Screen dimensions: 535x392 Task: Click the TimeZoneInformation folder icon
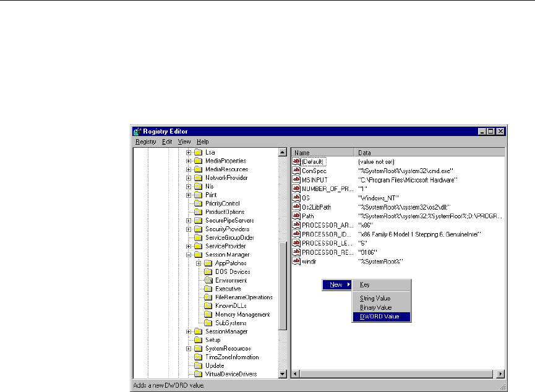pos(199,357)
